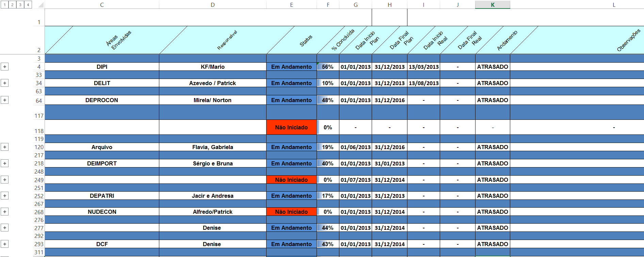Click the 10% progress cell for DELIT
Image resolution: width=644 pixels, height=257 pixels.
[x=328, y=83]
